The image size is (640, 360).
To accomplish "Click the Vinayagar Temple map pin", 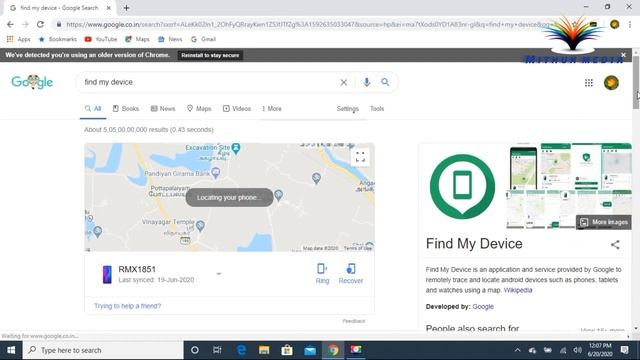I will tap(200, 225).
